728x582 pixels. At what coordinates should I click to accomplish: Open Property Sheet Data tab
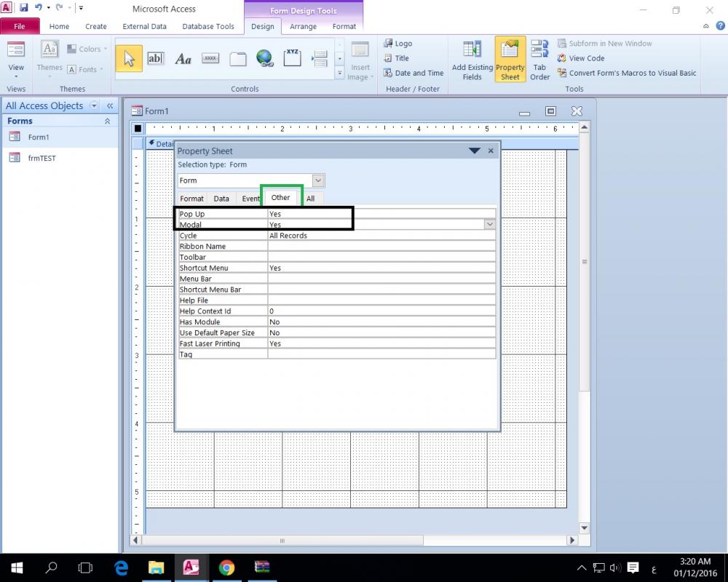[x=221, y=199]
